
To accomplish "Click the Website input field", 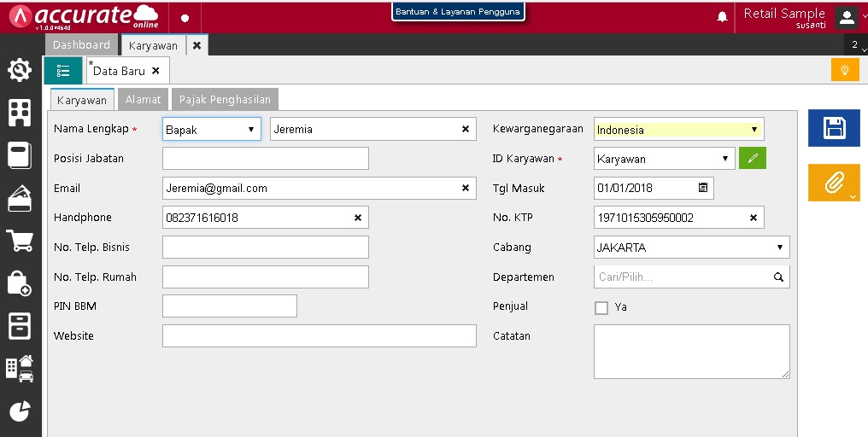I will click(319, 335).
